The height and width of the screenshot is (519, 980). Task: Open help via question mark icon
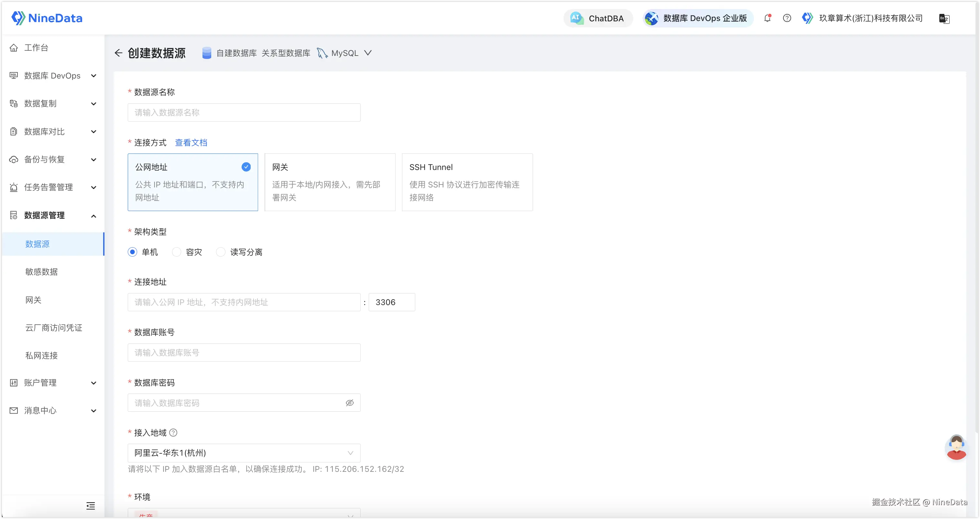coord(787,18)
